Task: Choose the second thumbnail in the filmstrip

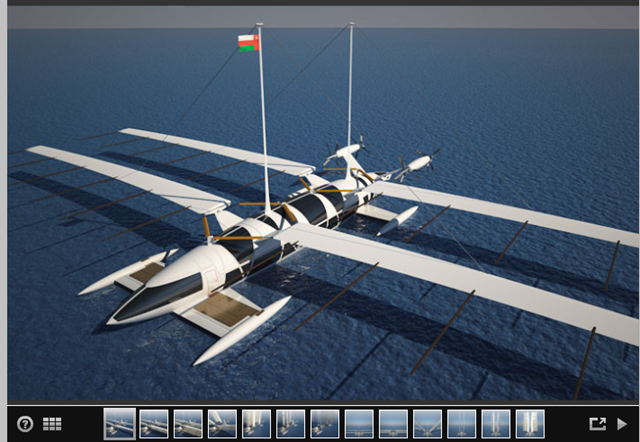Action: [154, 424]
